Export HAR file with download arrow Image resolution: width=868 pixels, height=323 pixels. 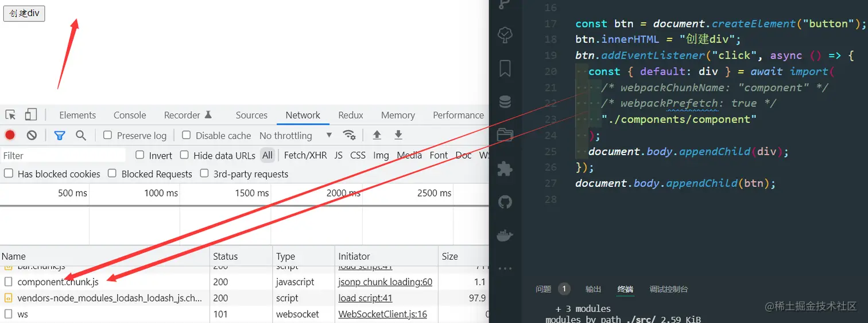click(398, 135)
